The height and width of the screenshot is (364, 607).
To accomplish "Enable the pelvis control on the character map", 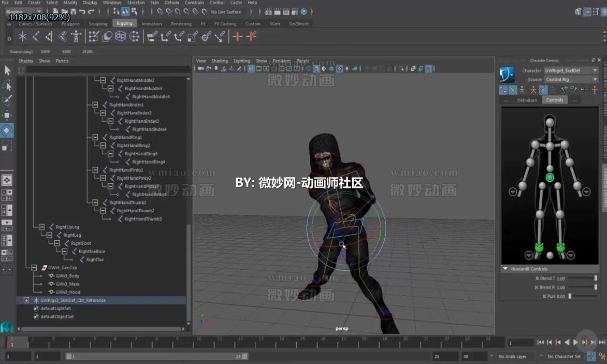I will point(550,177).
